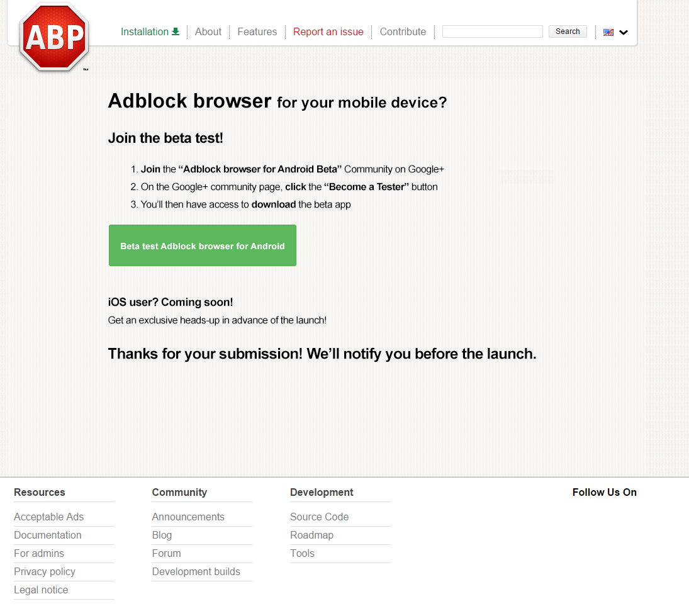Open Report an issue
This screenshot has height=616, width=689.
[x=328, y=31]
